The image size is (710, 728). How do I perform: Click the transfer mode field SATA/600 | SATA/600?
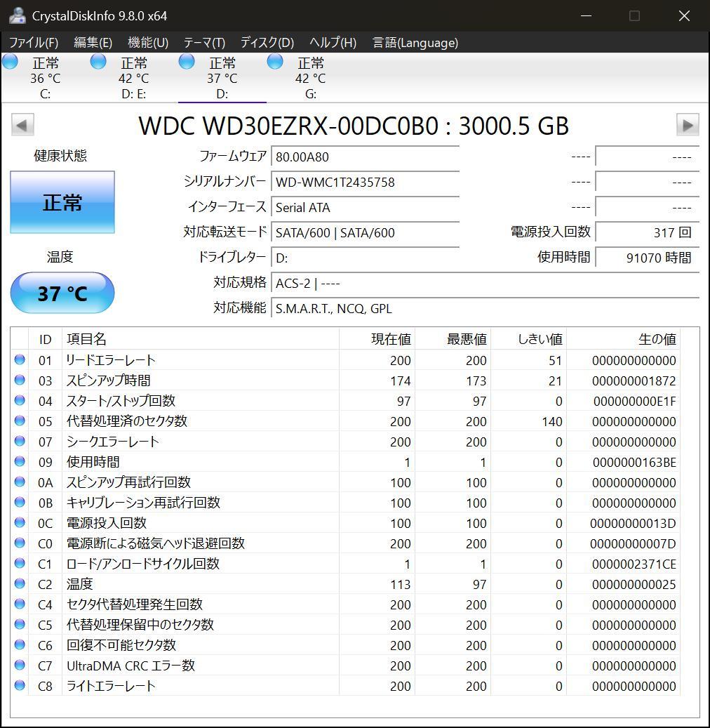point(366,232)
